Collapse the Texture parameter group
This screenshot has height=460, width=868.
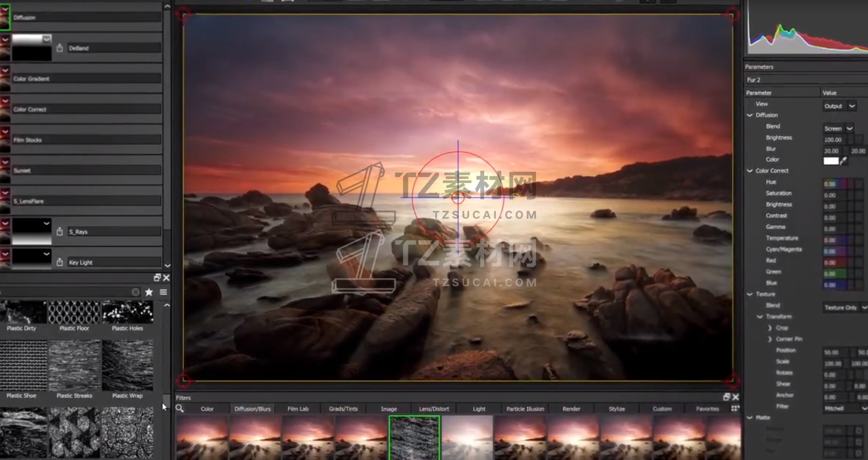click(750, 294)
